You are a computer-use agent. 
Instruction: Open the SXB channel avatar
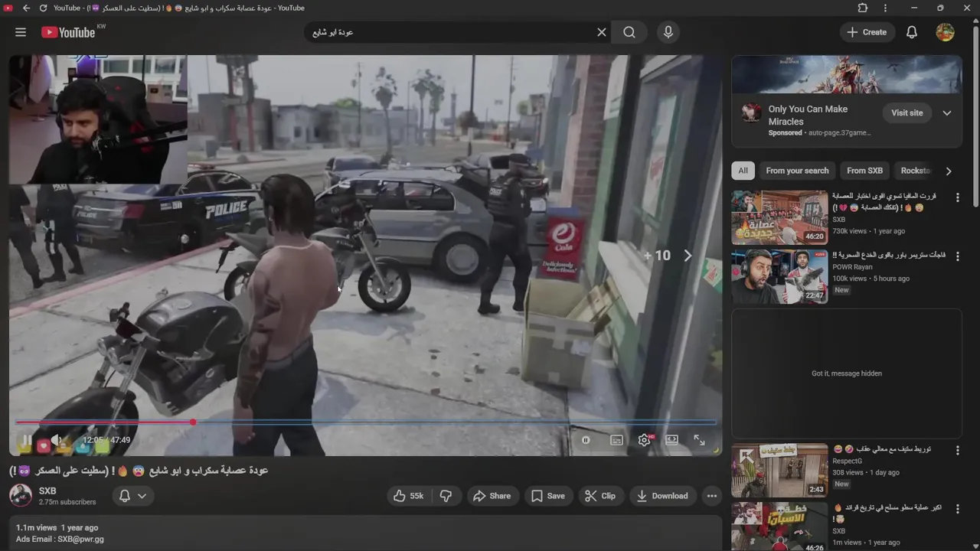[21, 495]
